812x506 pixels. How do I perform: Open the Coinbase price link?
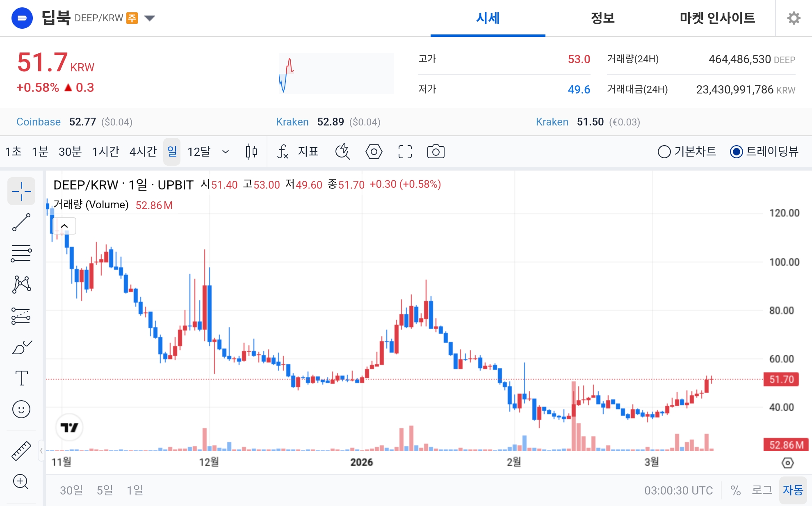tap(38, 122)
